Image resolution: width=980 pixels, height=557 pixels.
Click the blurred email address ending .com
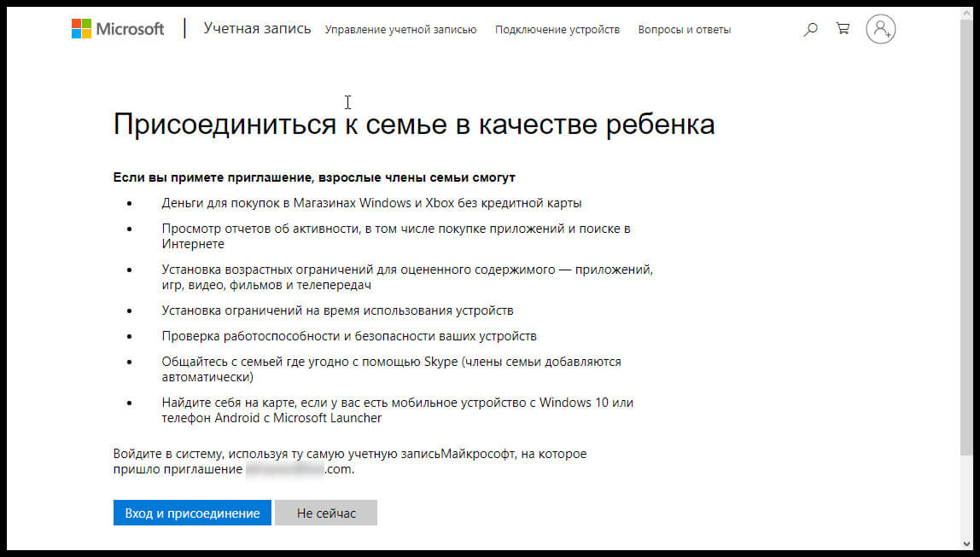tap(300, 469)
